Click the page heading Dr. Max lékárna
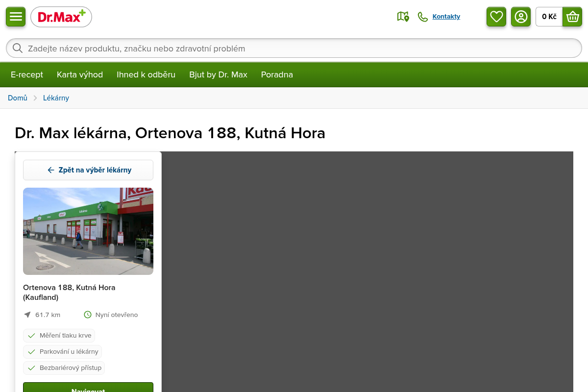The width and height of the screenshot is (588, 392). coord(170,133)
